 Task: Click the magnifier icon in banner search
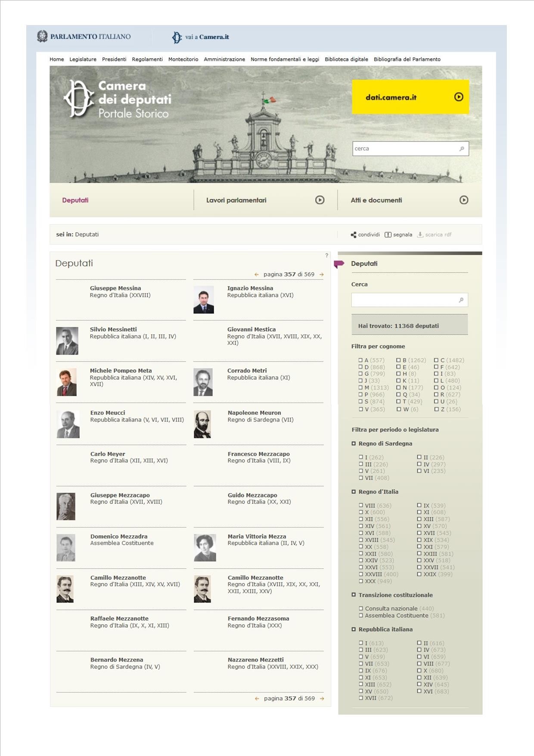[462, 149]
